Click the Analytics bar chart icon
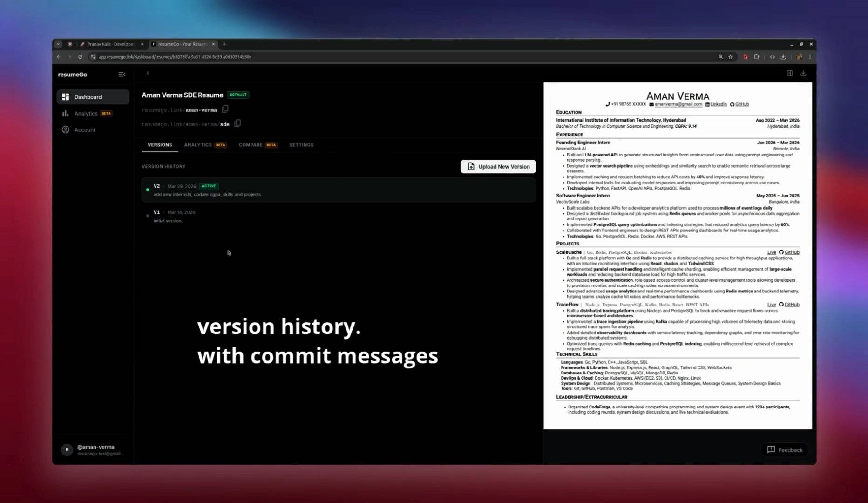 [66, 113]
